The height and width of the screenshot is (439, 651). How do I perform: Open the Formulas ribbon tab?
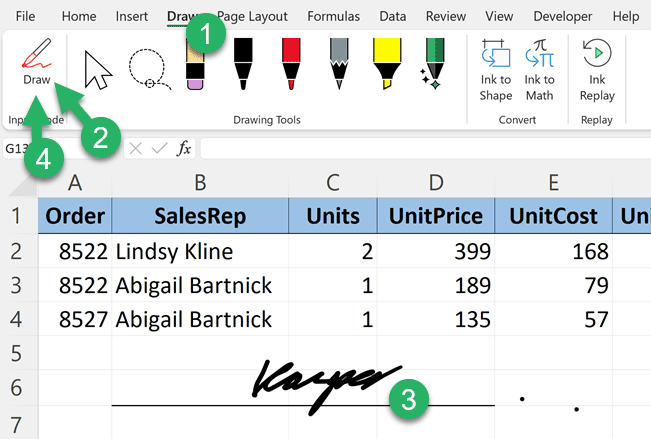coord(333,16)
